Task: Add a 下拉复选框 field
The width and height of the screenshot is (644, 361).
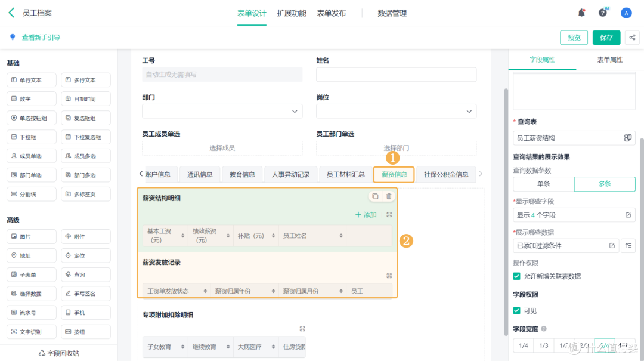Action: click(x=86, y=137)
